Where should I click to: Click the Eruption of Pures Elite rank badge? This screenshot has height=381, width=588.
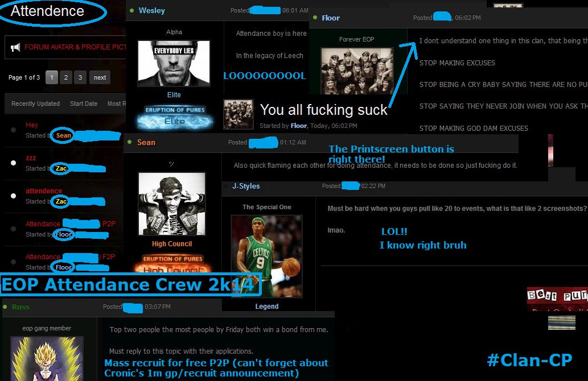175,117
